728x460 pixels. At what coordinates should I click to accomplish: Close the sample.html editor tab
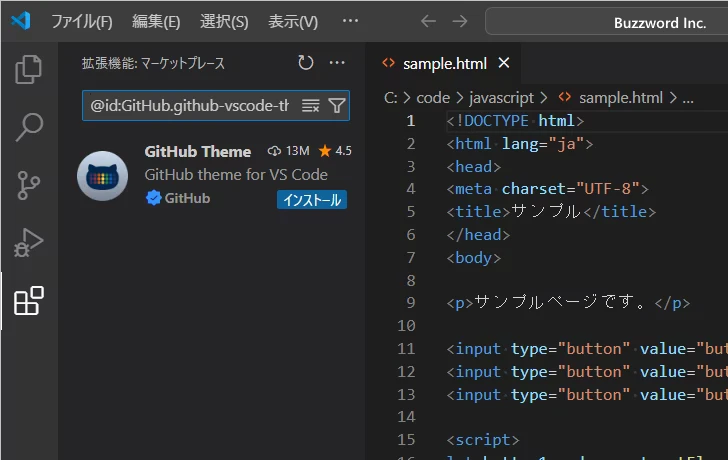coord(503,63)
